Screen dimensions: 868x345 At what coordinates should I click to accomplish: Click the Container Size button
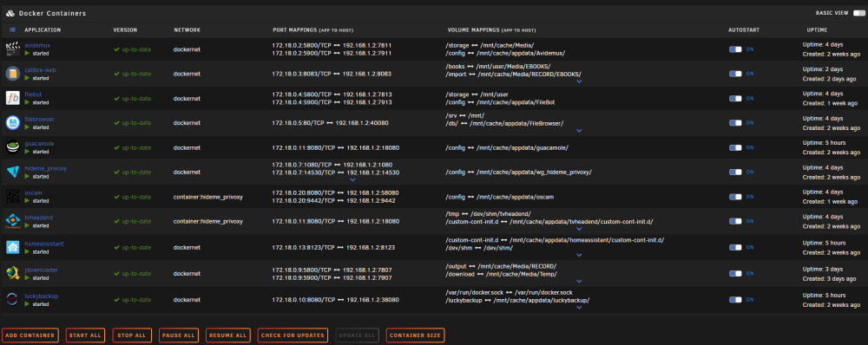pos(415,335)
